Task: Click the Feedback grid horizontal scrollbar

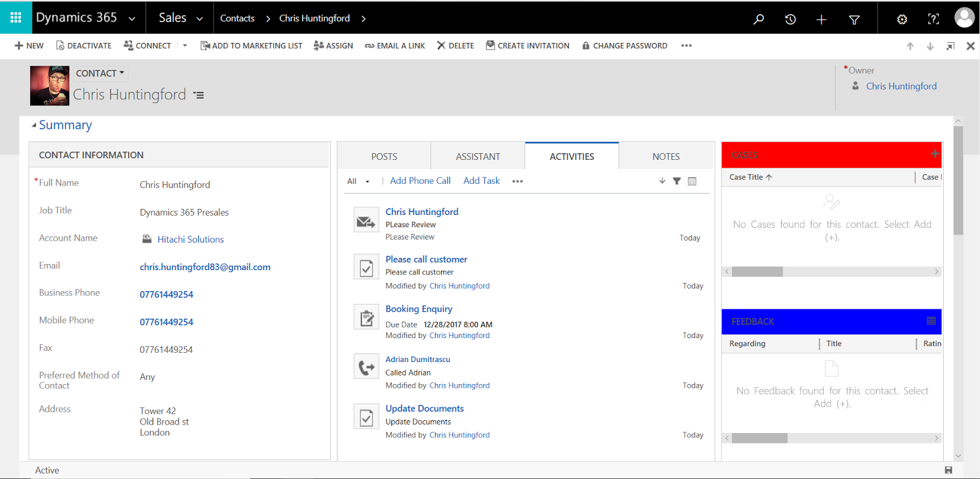Action: (759, 438)
